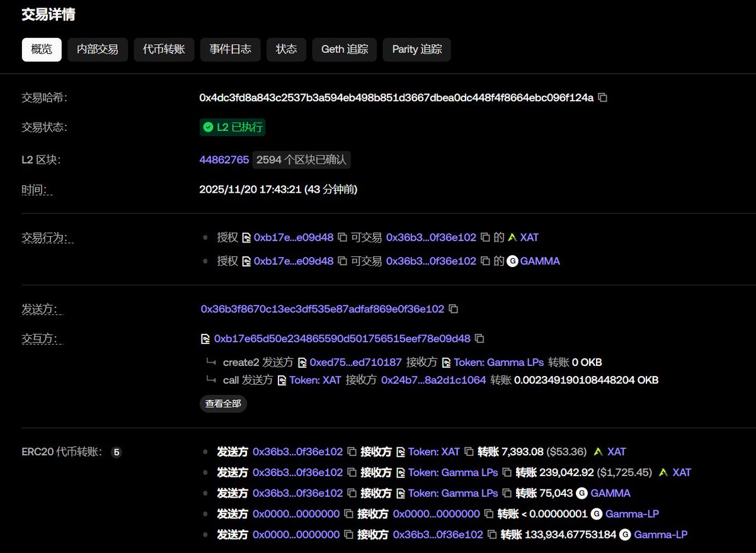Image resolution: width=756 pixels, height=553 pixels.
Task: Click the contract icon beside 0xb17e65d50e23 address
Action: pyautogui.click(x=205, y=338)
